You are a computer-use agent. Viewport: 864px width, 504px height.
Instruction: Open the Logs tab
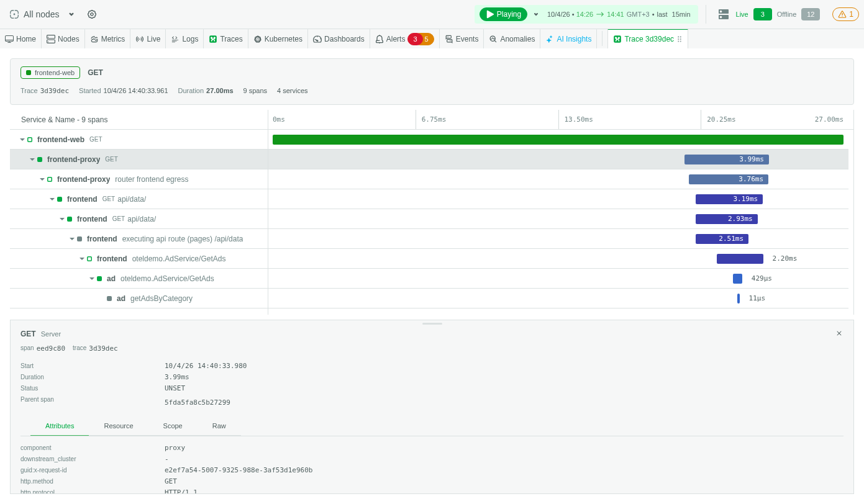pyautogui.click(x=184, y=39)
